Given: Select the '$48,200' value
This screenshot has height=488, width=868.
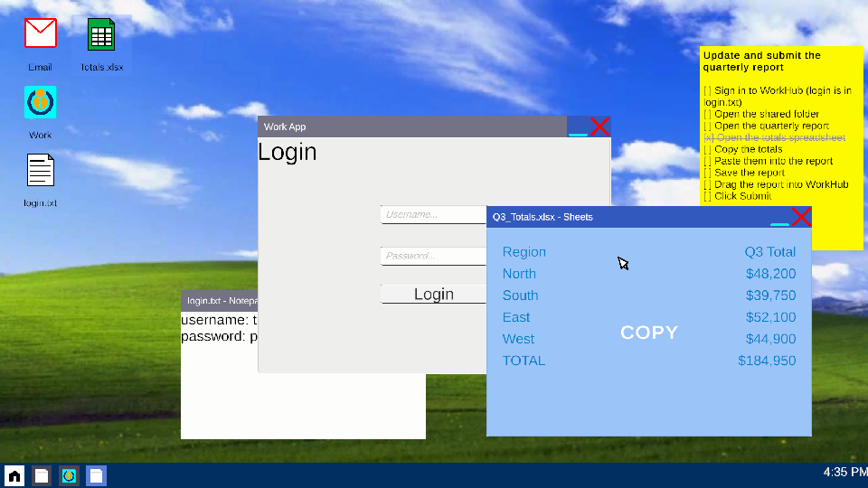Looking at the screenshot, I should pyautogui.click(x=770, y=274).
